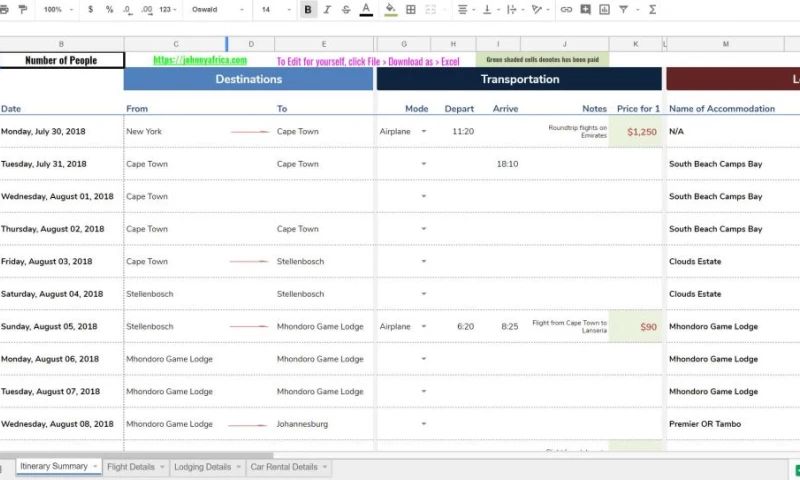Select column M header

point(726,44)
